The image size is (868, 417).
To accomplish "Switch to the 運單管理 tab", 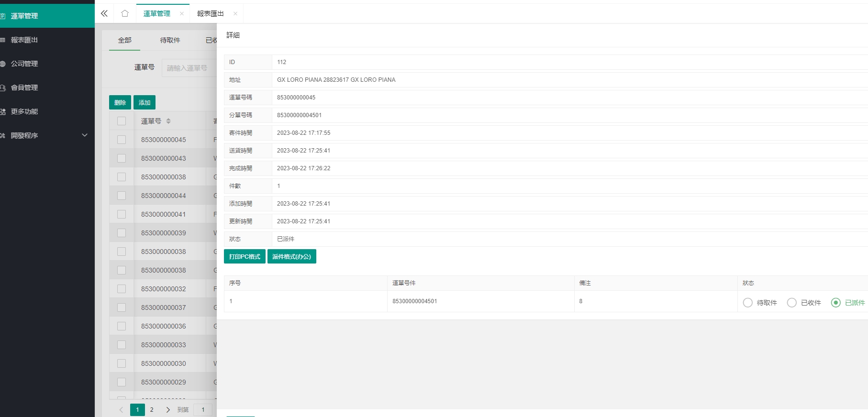I will [157, 13].
